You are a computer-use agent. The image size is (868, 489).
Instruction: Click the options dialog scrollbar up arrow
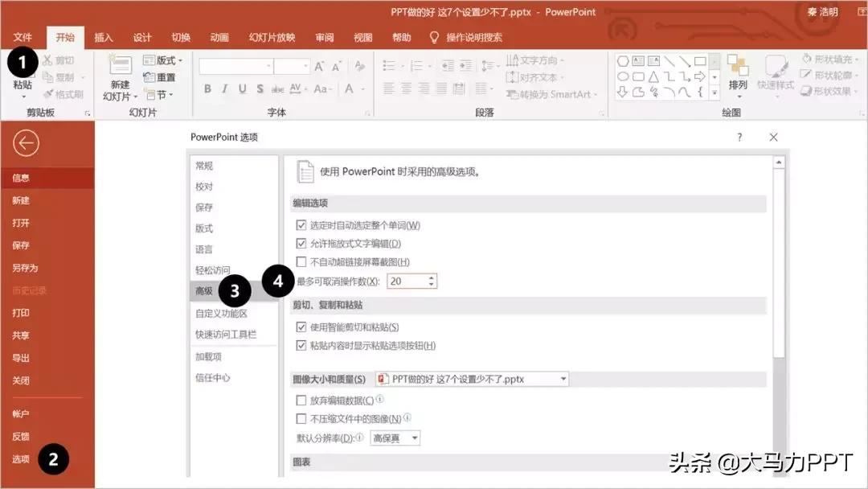pyautogui.click(x=779, y=162)
